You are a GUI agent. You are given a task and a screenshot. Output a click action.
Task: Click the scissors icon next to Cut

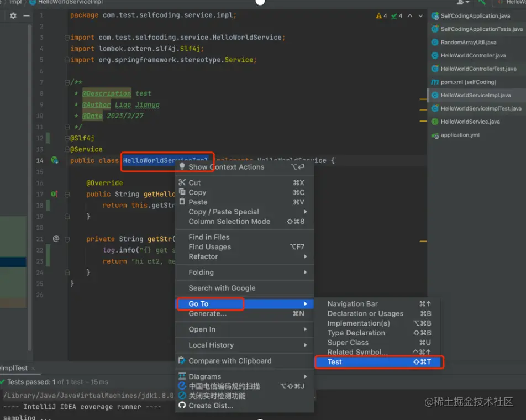pyautogui.click(x=182, y=182)
